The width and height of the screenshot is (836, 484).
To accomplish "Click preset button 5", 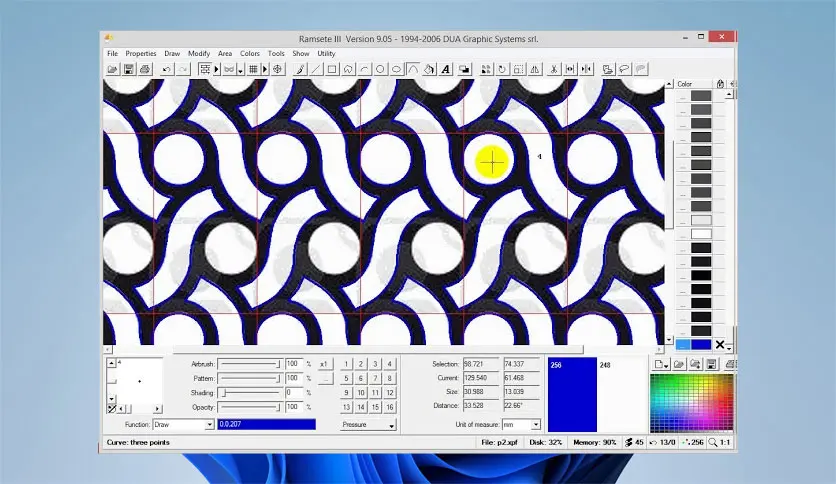I will (x=346, y=378).
